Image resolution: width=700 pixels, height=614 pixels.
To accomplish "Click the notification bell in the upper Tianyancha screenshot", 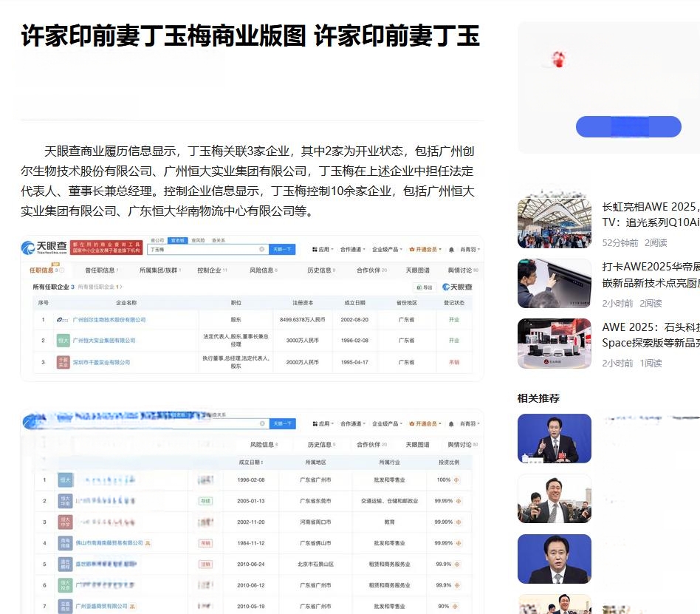I will click(451, 249).
